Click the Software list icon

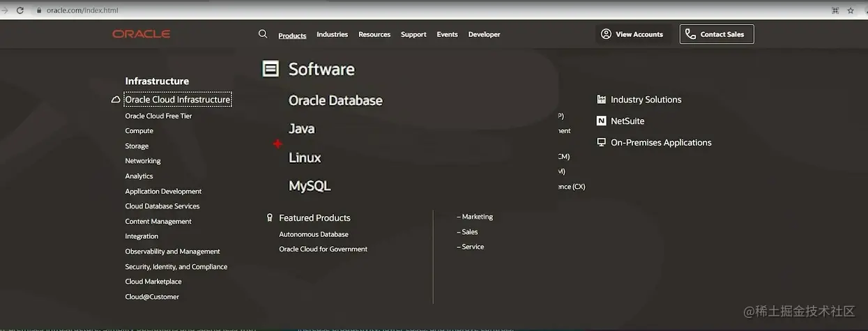pyautogui.click(x=271, y=68)
